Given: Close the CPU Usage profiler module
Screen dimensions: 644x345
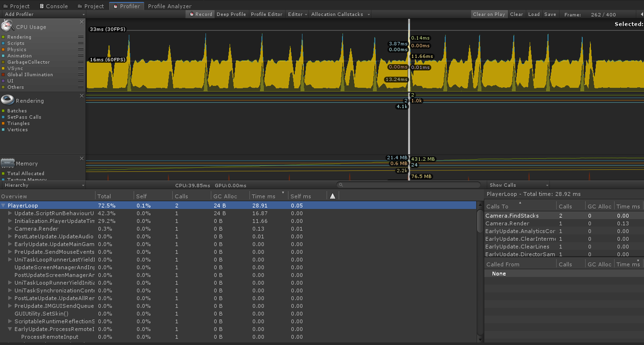Looking at the screenshot, I should click(x=82, y=22).
